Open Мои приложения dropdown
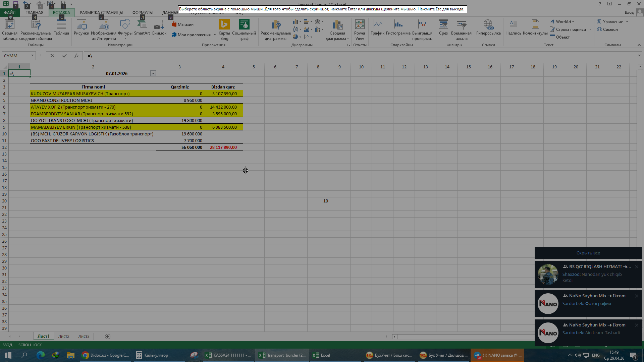This screenshot has width=644, height=362. coord(215,35)
